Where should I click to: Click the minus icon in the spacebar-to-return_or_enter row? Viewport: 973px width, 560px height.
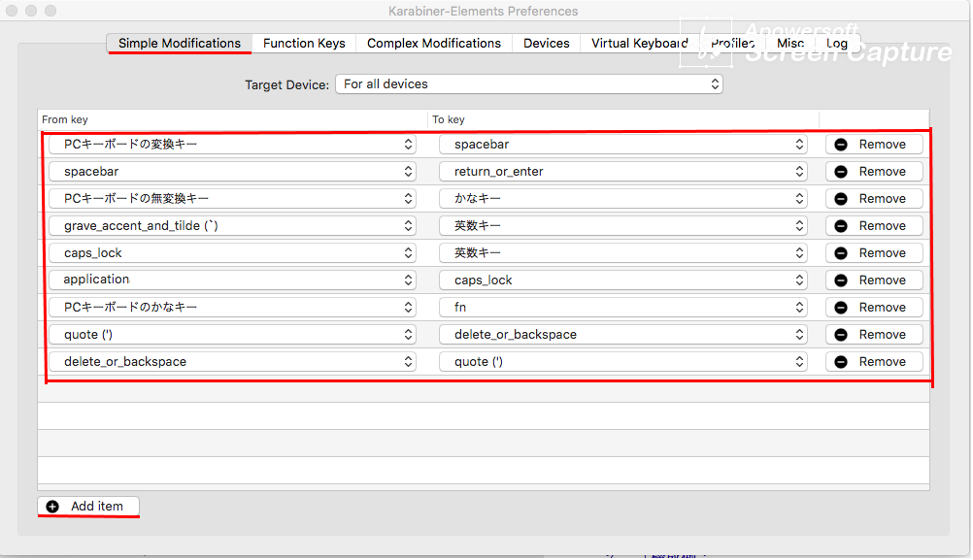coord(841,172)
